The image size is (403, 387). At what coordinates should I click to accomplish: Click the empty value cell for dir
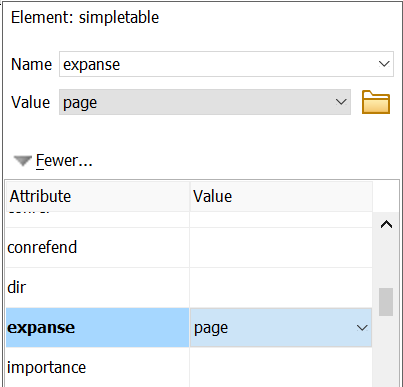click(281, 288)
